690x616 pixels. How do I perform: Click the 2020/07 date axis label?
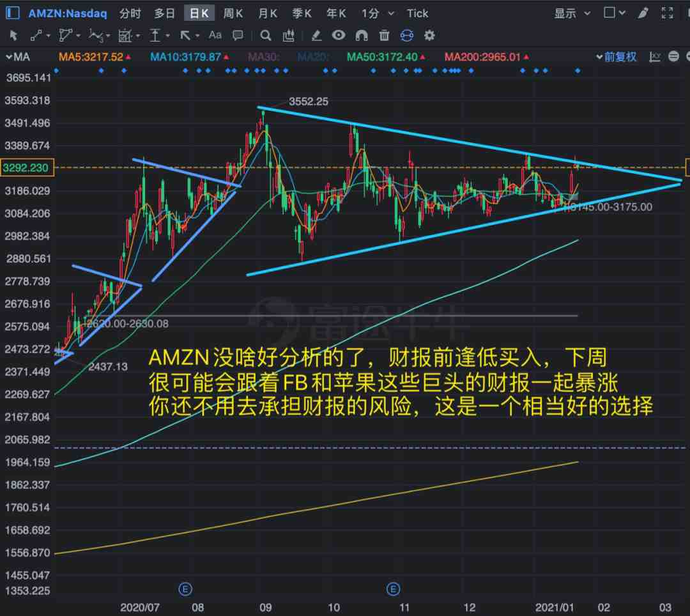pos(140,607)
